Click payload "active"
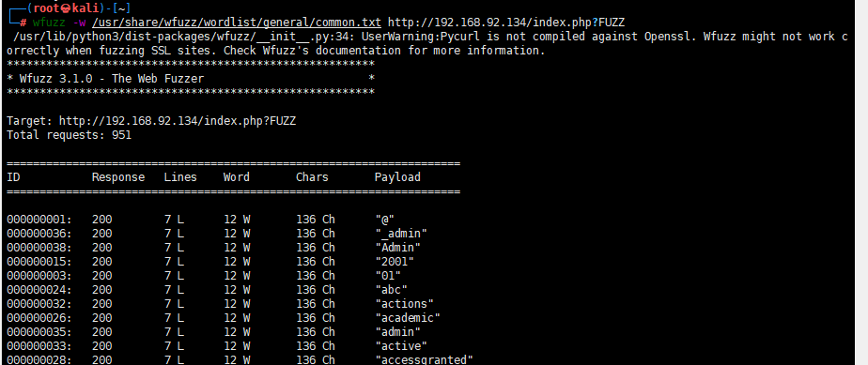 tap(401, 346)
